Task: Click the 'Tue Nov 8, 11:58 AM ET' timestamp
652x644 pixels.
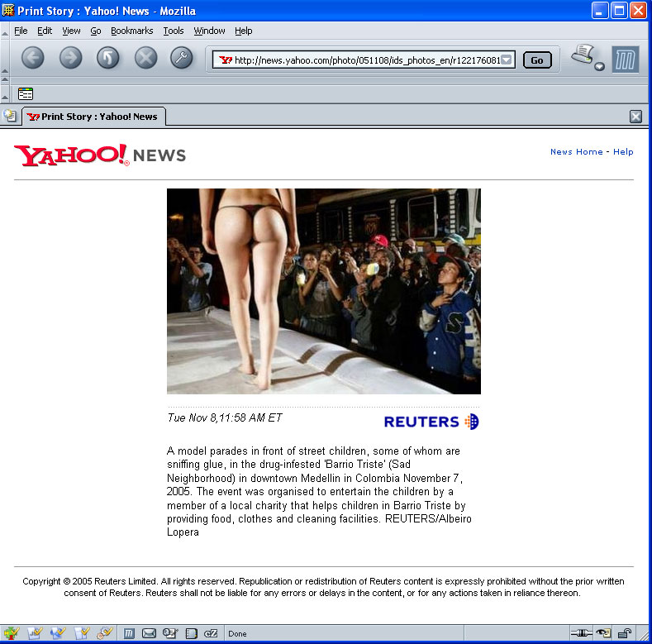Action: [x=225, y=417]
